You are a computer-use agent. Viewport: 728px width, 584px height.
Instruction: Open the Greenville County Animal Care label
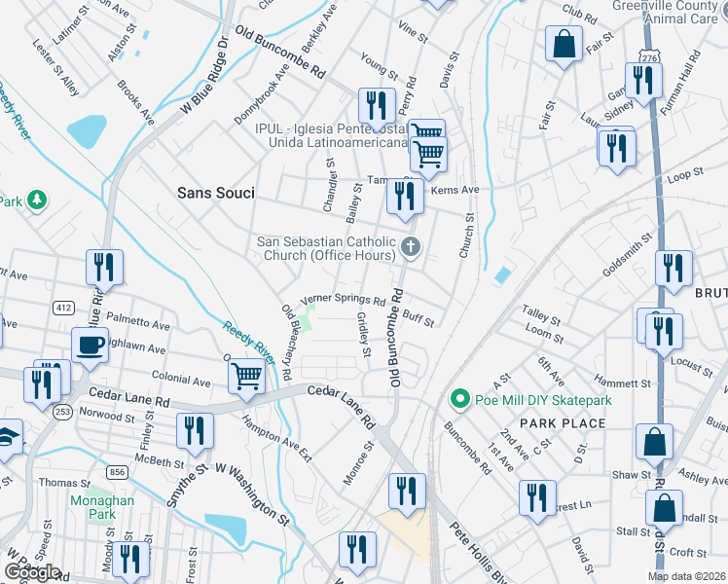665,13
